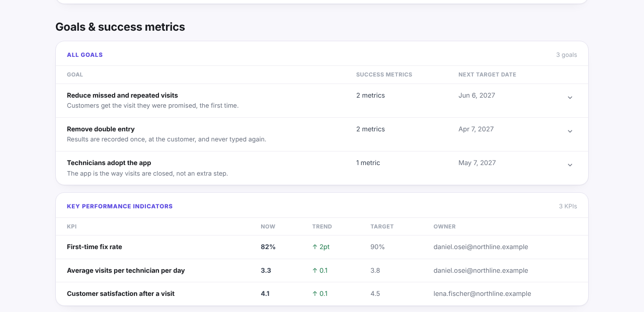
Task: Expand the Reduce missed and repeated visits goal
Action: coord(570,98)
